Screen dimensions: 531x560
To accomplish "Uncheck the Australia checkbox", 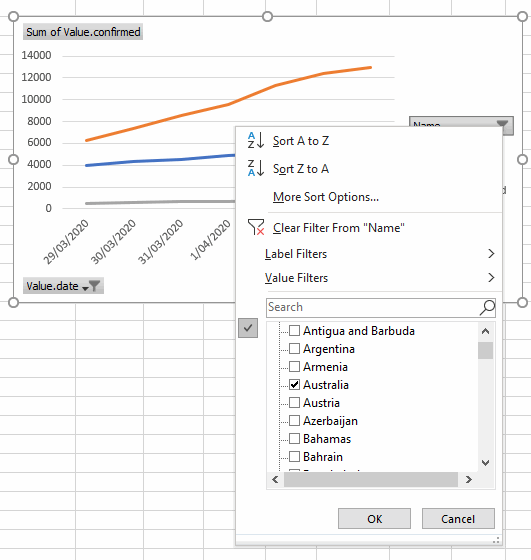I will point(294,384).
